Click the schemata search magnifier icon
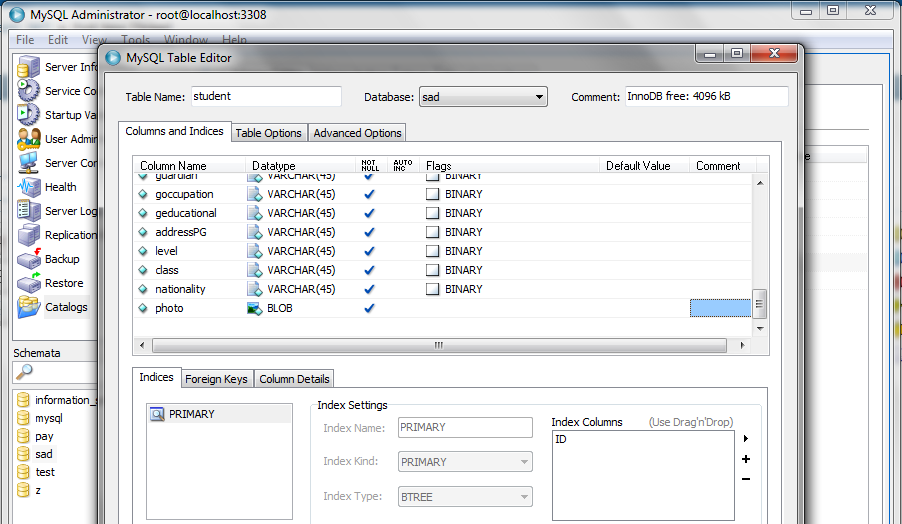The image size is (902, 524). pos(24,372)
